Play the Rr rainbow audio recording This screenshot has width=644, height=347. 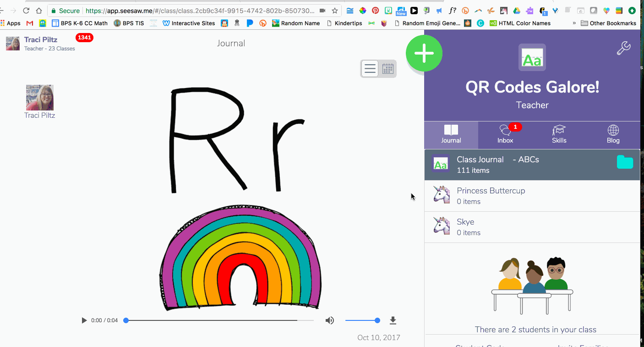pos(84,320)
